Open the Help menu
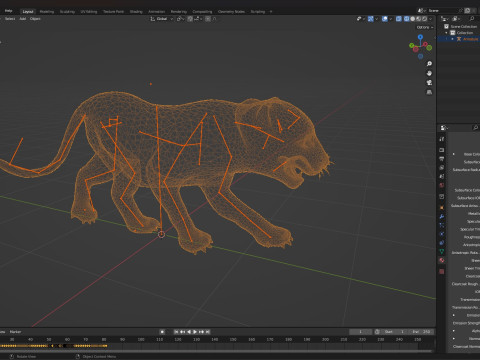 point(8,11)
